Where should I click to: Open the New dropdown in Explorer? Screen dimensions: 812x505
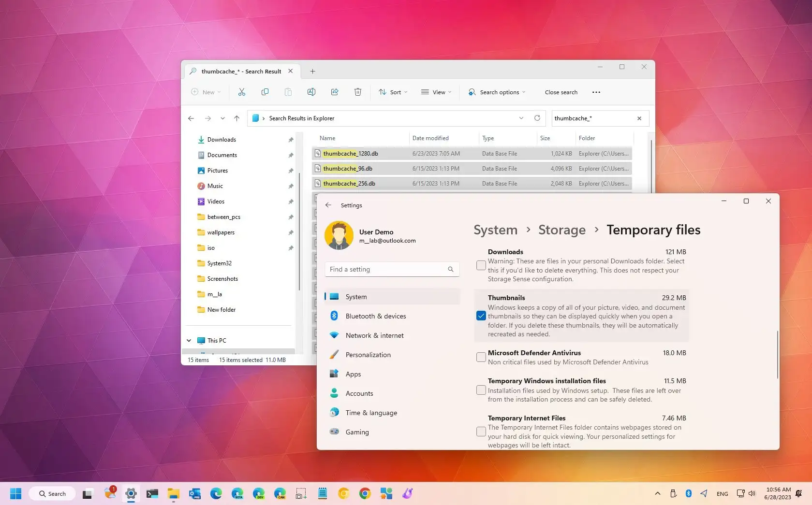point(206,92)
